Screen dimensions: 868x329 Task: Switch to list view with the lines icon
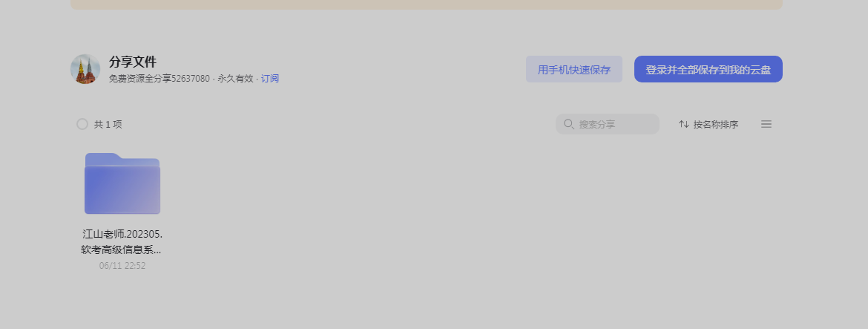766,124
